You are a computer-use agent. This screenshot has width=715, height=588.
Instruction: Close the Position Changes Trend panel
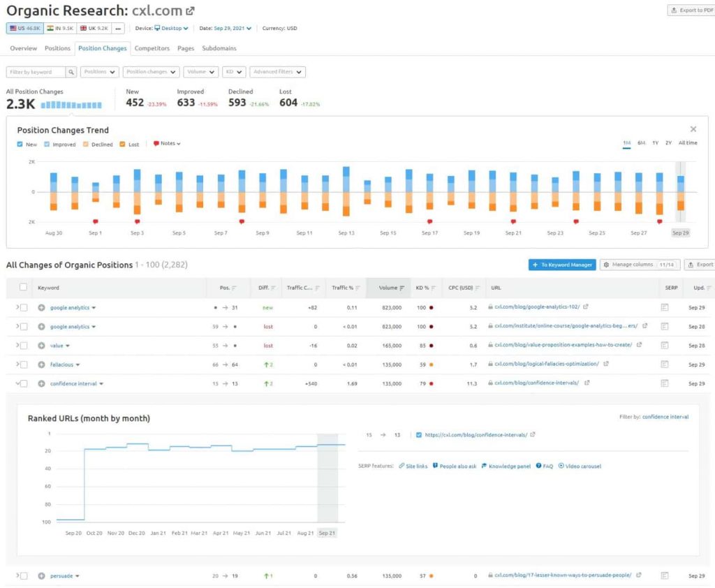point(693,130)
